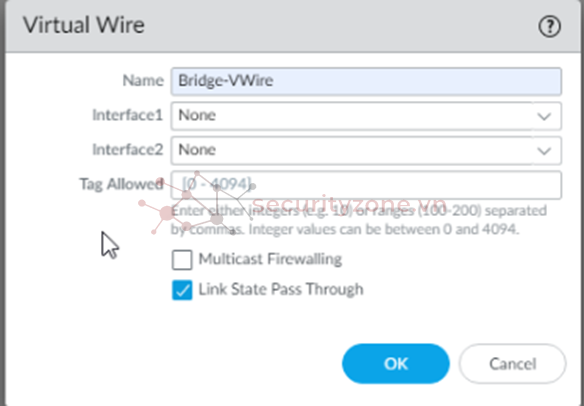The width and height of the screenshot is (584, 406).
Task: Focus the Name field containing Bridge-VWire
Action: [x=366, y=81]
